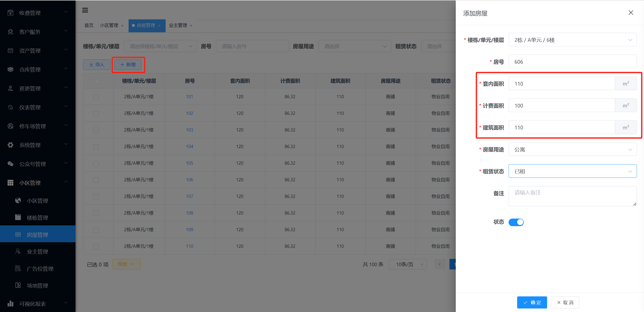Click the 巡更管理 location icon
Viewport: 644px width, 312px height.
[10, 88]
